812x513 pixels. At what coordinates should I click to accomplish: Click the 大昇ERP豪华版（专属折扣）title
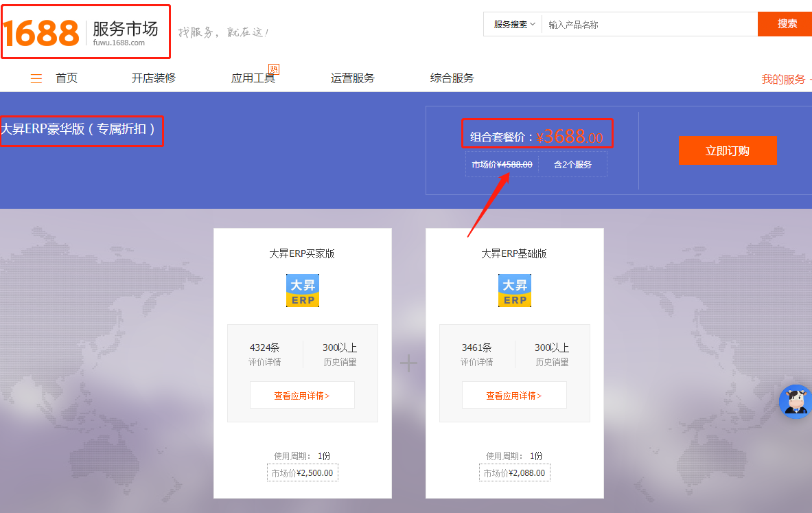(x=78, y=129)
